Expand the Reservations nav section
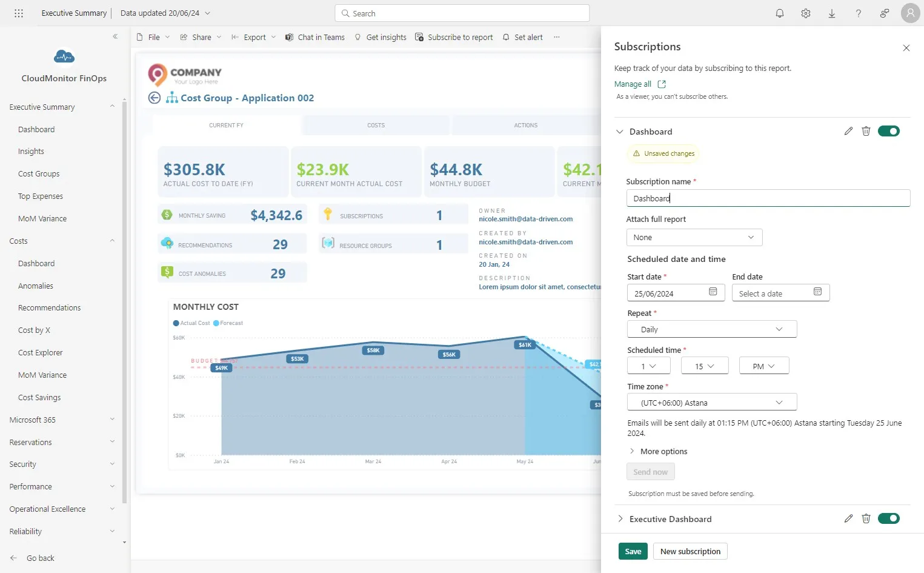 [112, 442]
